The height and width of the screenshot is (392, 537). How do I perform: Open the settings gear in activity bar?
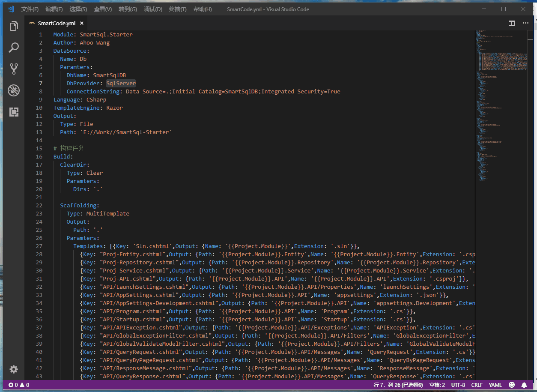click(13, 369)
